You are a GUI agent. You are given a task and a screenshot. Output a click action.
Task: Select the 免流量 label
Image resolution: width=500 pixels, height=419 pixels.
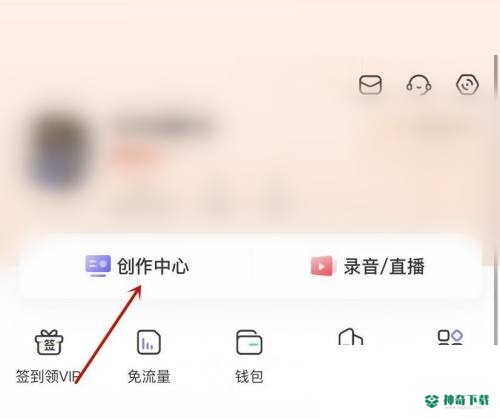click(x=149, y=377)
